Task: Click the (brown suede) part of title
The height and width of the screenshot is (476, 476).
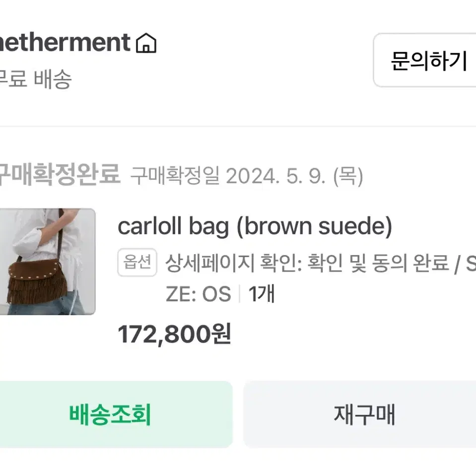Action: (x=314, y=226)
